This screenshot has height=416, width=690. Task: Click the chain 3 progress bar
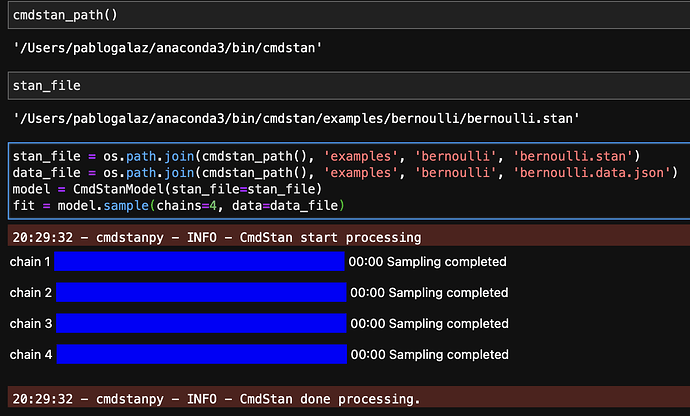point(201,324)
